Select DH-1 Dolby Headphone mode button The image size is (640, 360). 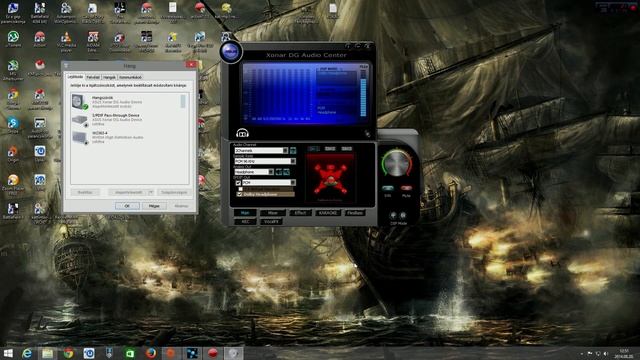(313, 149)
